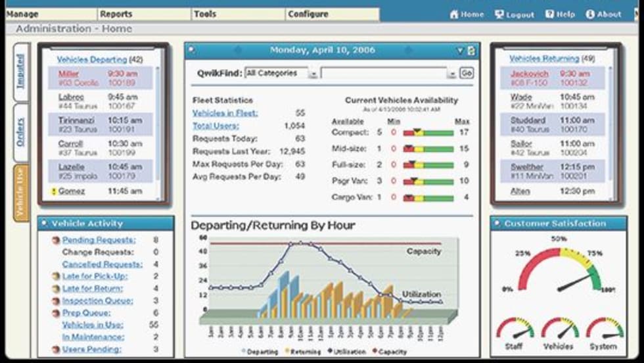644x363 pixels.
Task: Switch to the Orders side tab
Action: coord(21,132)
